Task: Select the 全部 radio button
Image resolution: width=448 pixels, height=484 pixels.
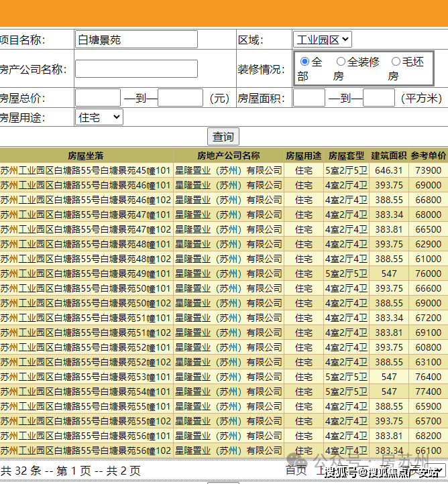Action: point(304,62)
